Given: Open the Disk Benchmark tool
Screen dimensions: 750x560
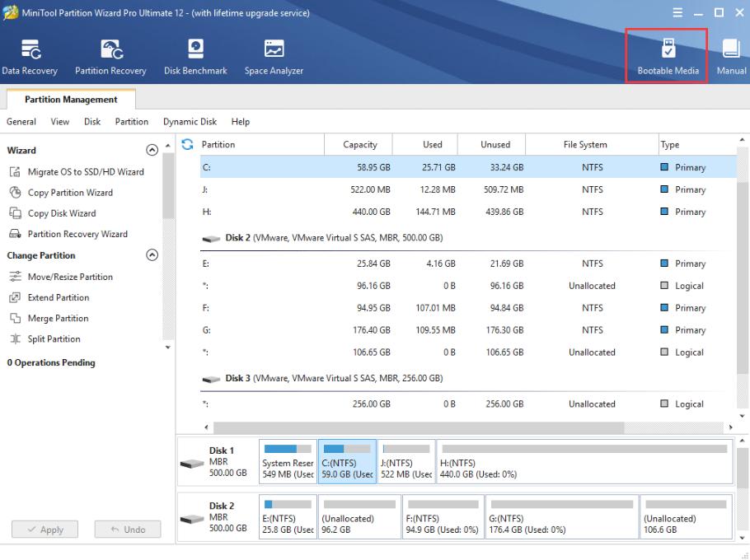Looking at the screenshot, I should [195, 56].
